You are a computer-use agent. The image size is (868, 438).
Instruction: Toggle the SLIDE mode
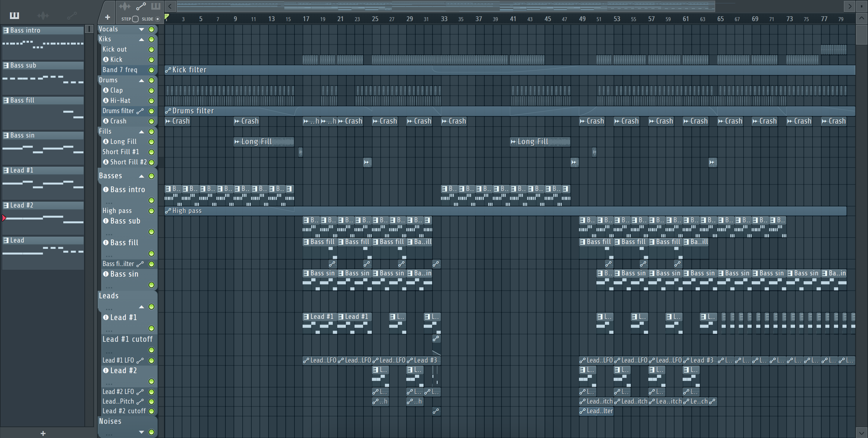point(157,19)
